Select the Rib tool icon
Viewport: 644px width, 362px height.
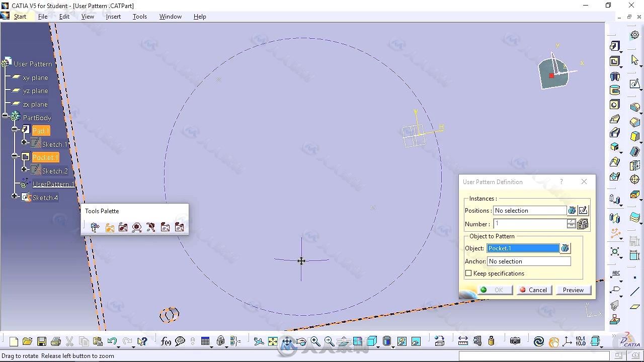click(614, 119)
